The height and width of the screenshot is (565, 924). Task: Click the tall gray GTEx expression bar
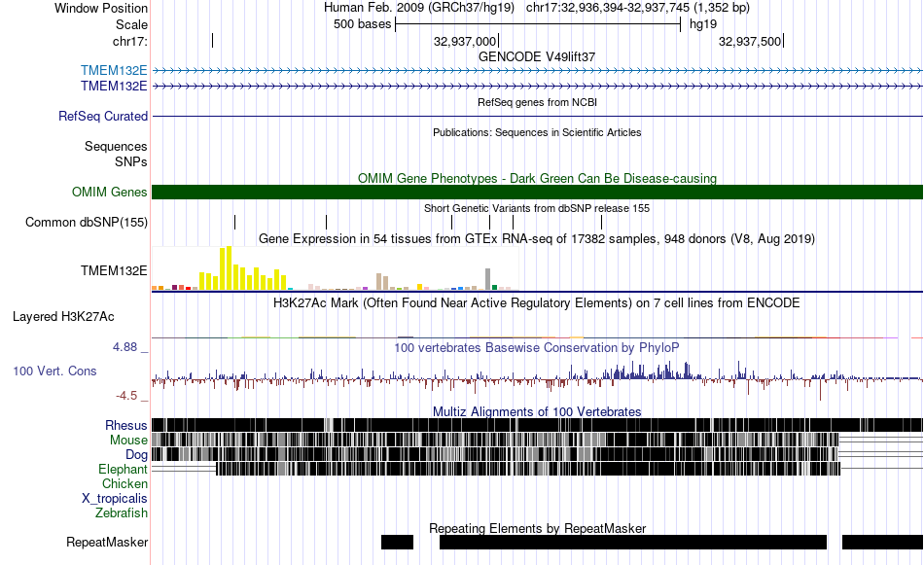click(x=488, y=279)
